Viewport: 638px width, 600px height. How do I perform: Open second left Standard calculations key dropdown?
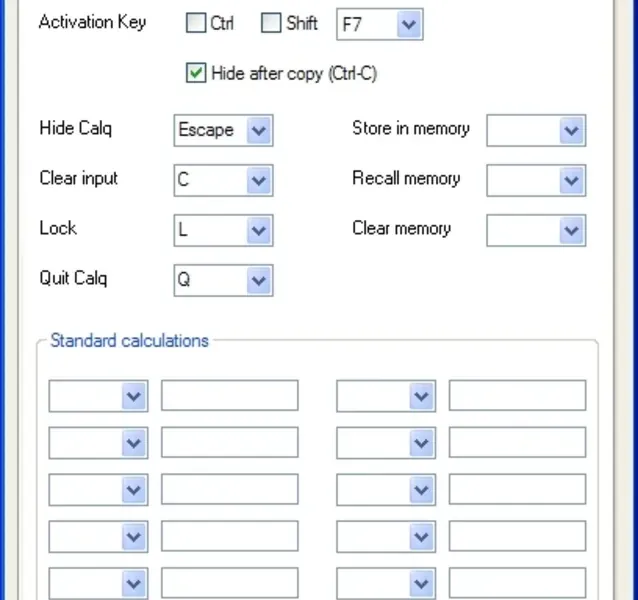tap(134, 442)
